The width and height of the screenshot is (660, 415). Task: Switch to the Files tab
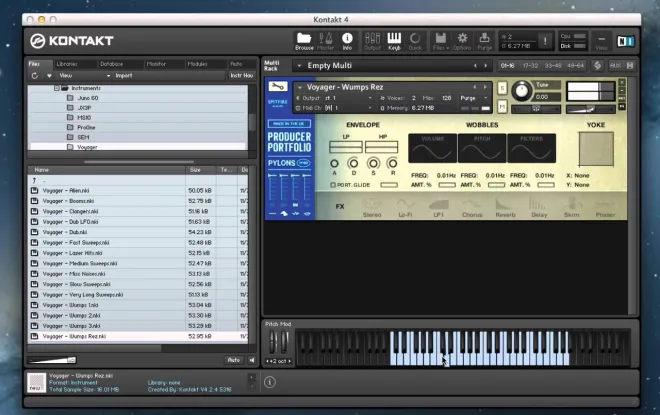click(35, 64)
